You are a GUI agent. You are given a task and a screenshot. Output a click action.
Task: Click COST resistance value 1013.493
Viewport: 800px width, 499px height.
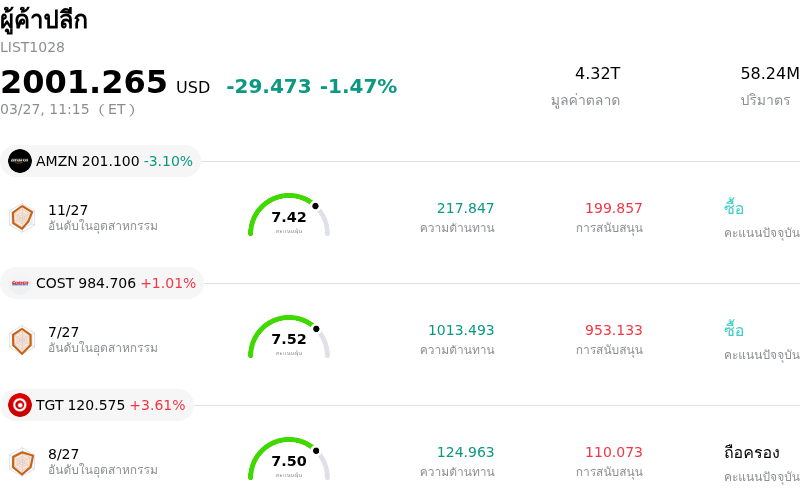(x=461, y=330)
